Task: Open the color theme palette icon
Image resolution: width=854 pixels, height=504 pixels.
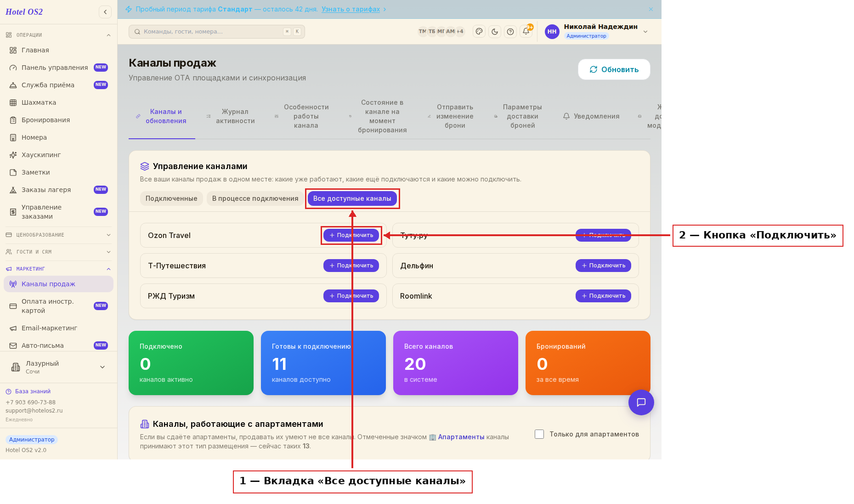Action: (x=479, y=32)
